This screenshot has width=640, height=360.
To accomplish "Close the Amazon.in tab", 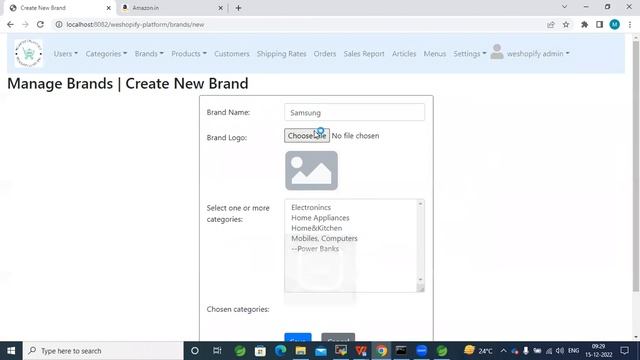I will [x=220, y=8].
